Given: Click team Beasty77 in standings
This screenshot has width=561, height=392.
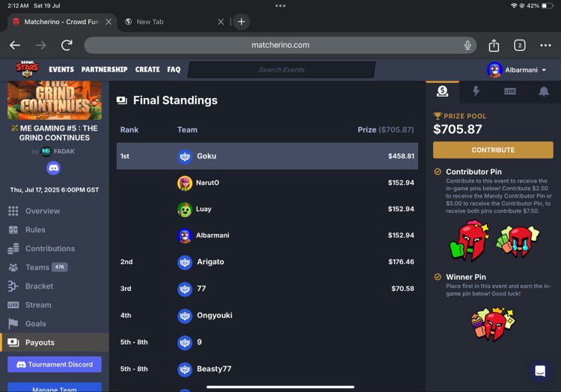Looking at the screenshot, I should tap(214, 369).
